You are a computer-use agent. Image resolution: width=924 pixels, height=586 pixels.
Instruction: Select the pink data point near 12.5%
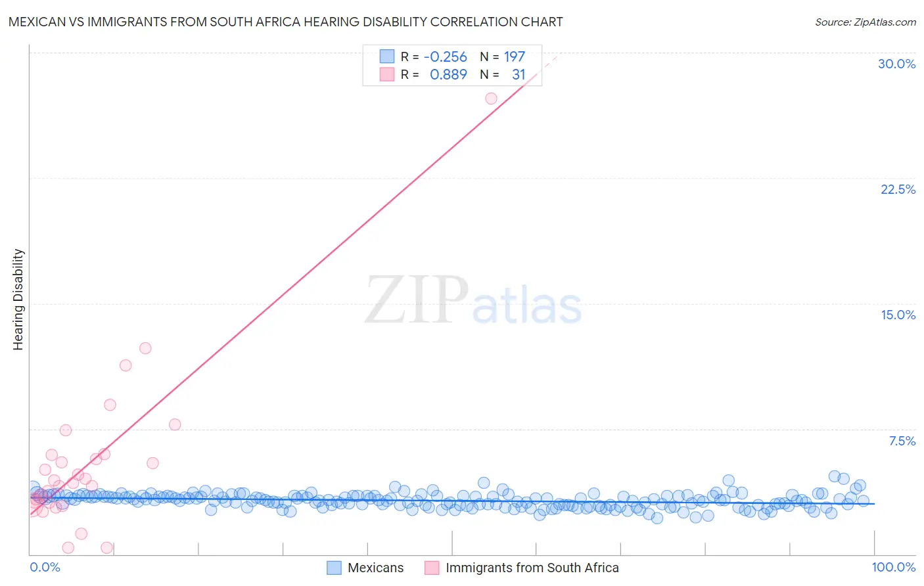[145, 348]
